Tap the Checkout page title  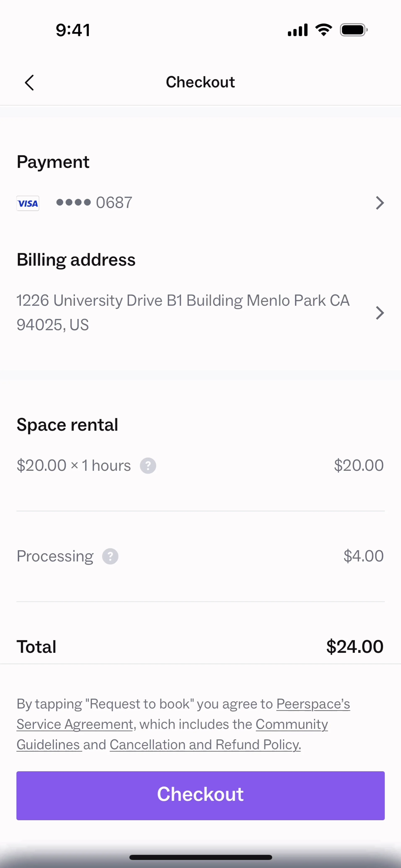coord(200,82)
